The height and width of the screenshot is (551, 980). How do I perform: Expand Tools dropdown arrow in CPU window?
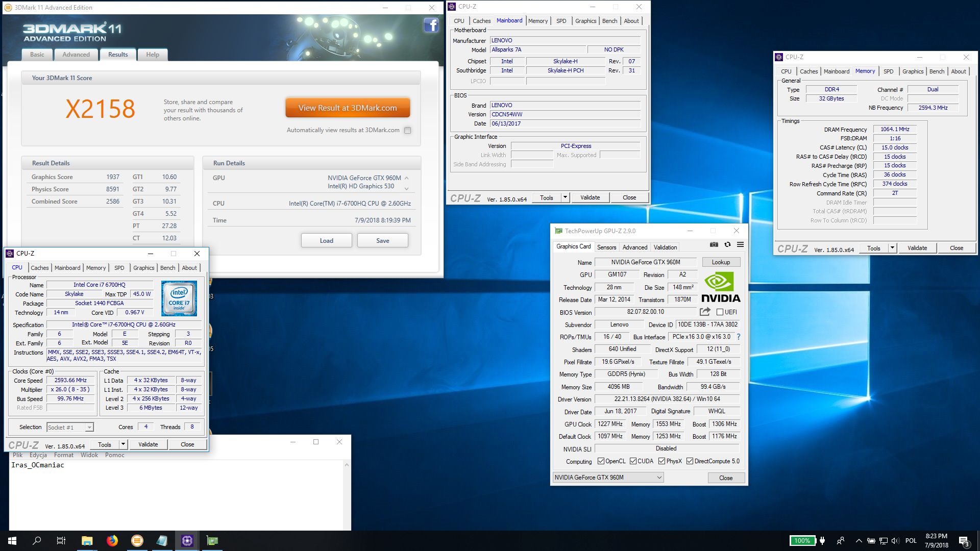tap(123, 444)
